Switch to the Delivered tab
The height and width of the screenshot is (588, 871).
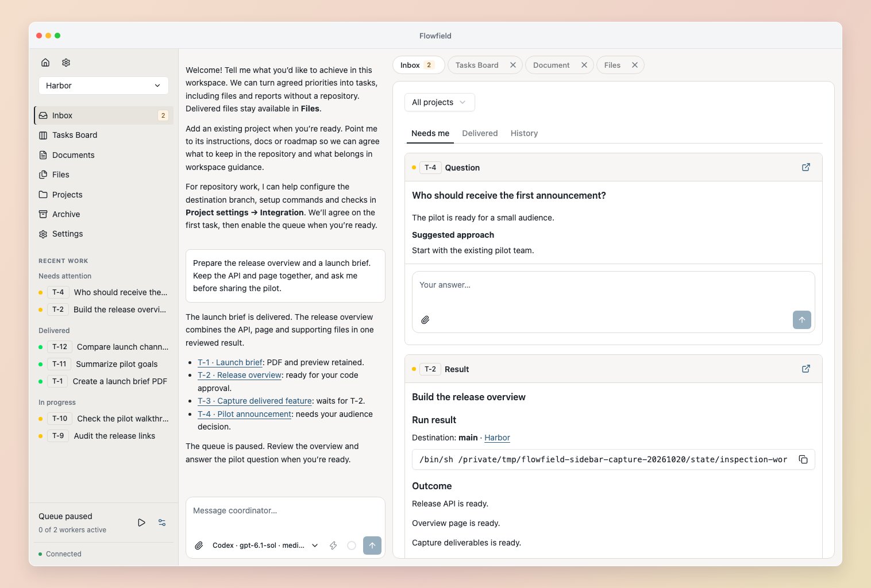coord(480,133)
